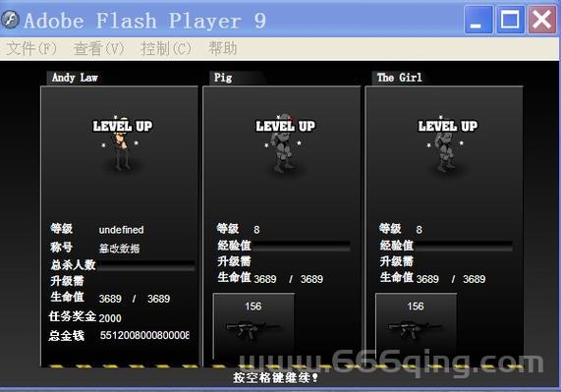Click Pig's 经验值 experience bar

[302, 246]
